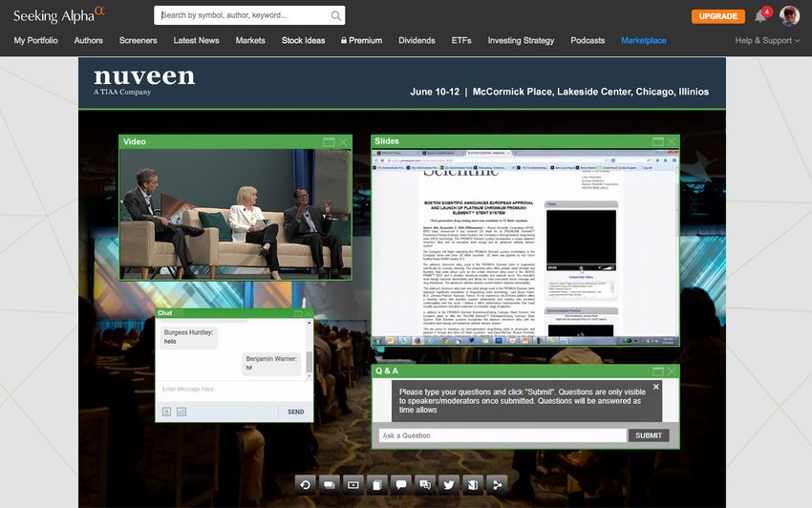Open the Q&A double bubble icon
The width and height of the screenshot is (812, 508).
click(425, 485)
